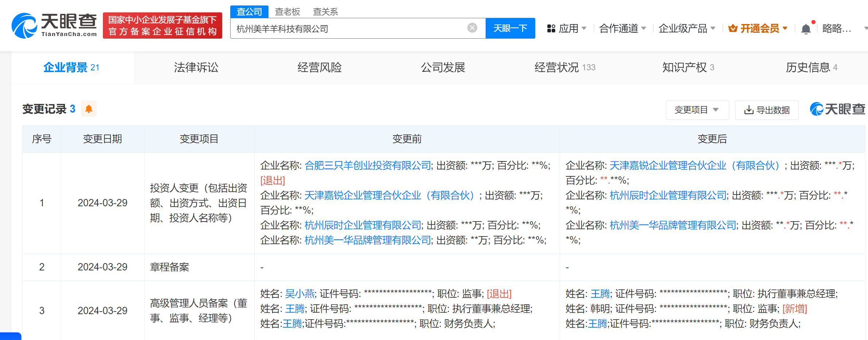The height and width of the screenshot is (340, 868).
Task: Click the 投资人变更 change item cell
Action: (198, 203)
